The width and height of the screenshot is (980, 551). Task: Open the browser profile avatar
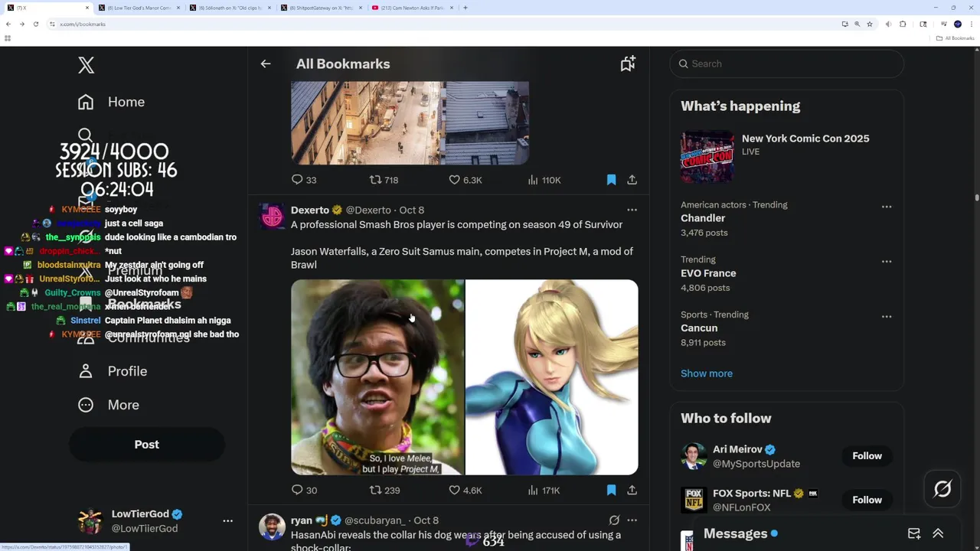[958, 24]
